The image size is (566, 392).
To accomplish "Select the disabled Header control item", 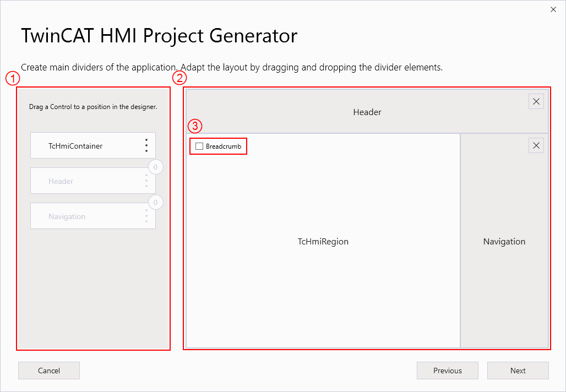I will point(93,181).
